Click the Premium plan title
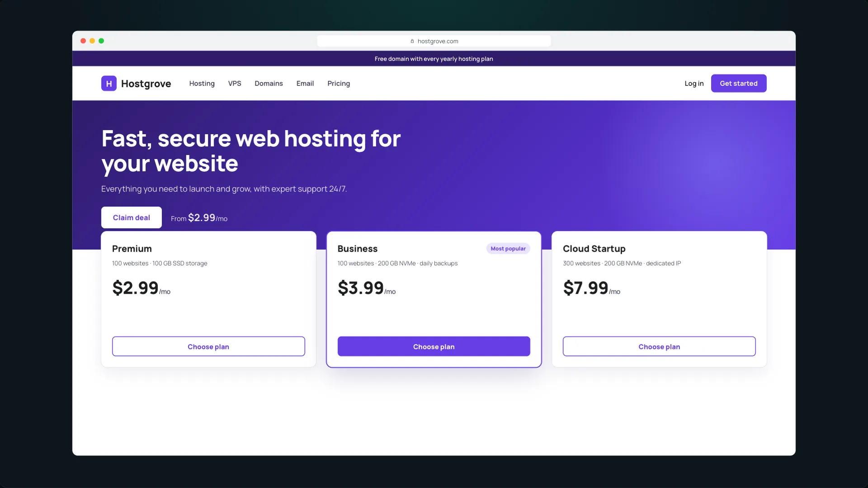 [x=132, y=249]
